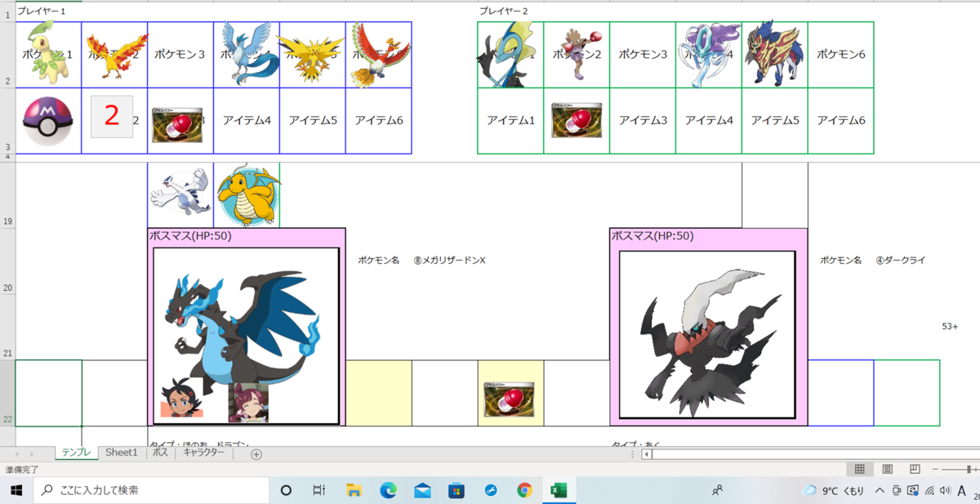Open Cortana circle icon on taskbar
This screenshot has width=980, height=504.
click(286, 490)
